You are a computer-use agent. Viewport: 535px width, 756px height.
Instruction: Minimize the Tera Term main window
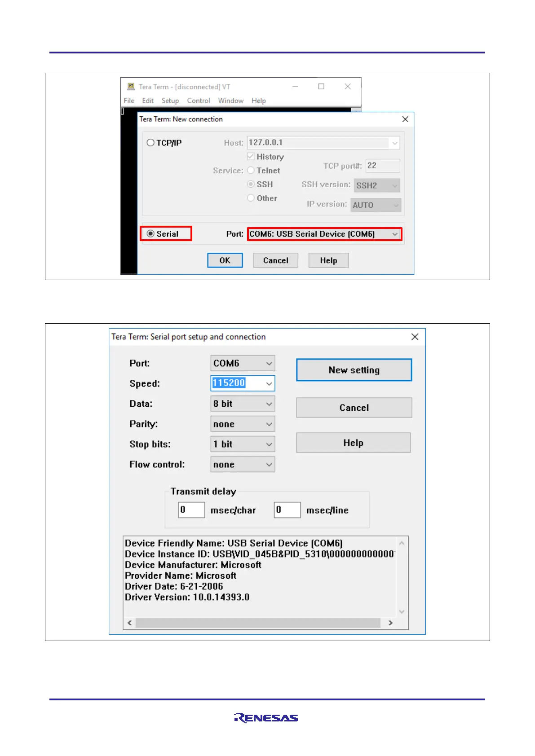(295, 86)
